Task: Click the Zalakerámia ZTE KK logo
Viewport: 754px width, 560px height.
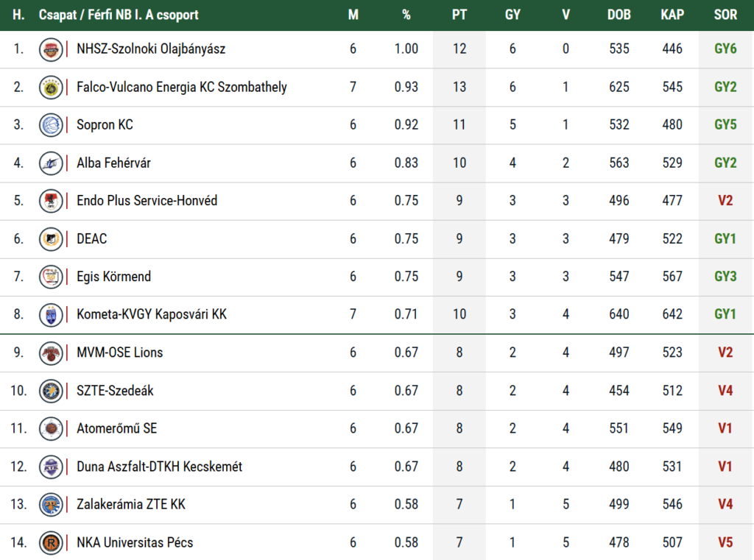Action: point(51,504)
